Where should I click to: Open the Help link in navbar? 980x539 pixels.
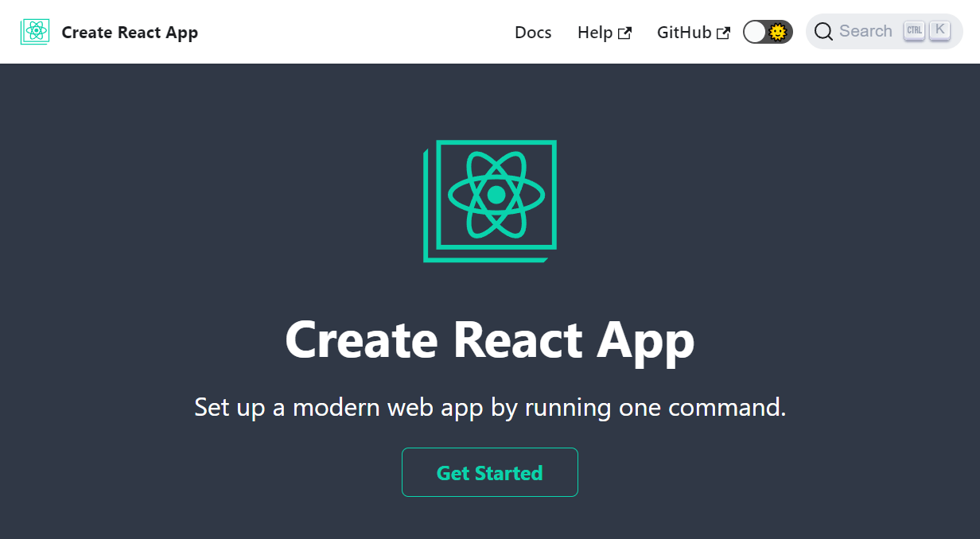click(x=595, y=33)
